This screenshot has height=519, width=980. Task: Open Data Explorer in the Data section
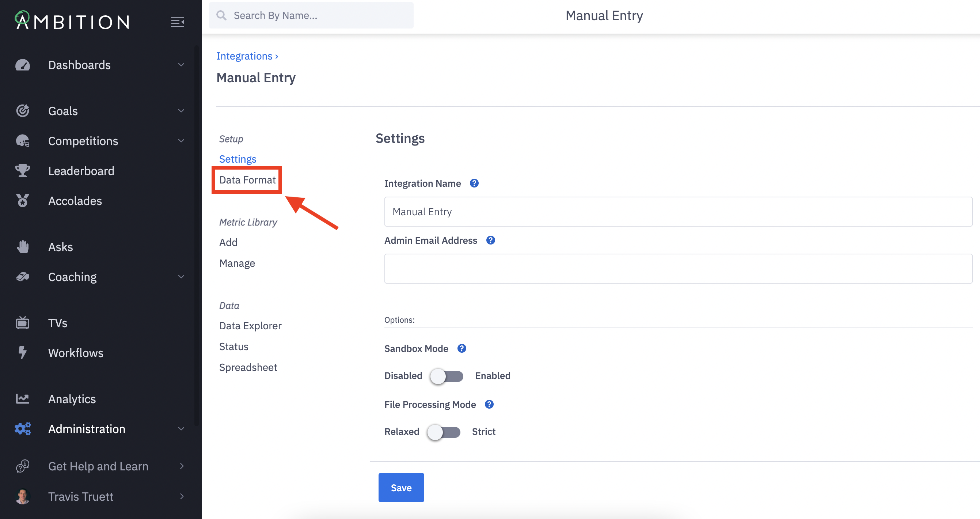[250, 326]
